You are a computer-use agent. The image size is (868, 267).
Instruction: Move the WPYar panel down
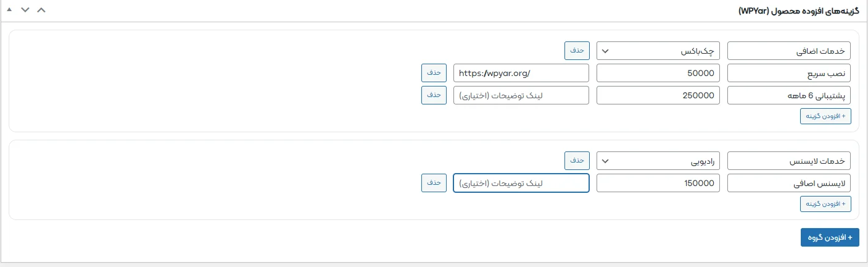pos(25,11)
